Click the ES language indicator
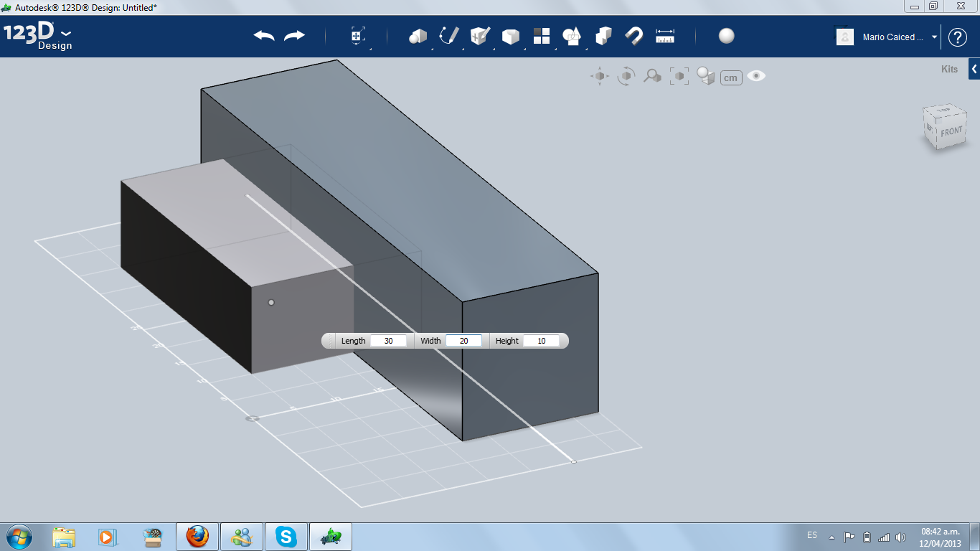The width and height of the screenshot is (980, 551). point(812,535)
